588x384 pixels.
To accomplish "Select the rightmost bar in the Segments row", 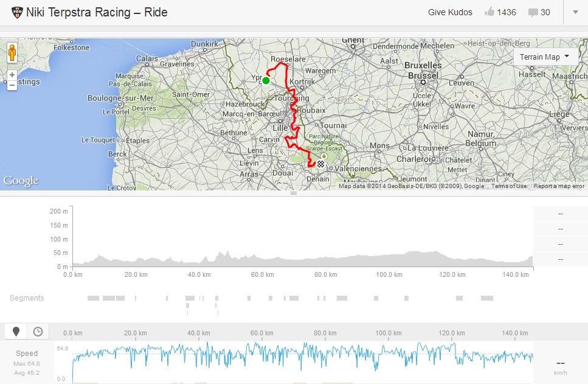I will [x=486, y=298].
